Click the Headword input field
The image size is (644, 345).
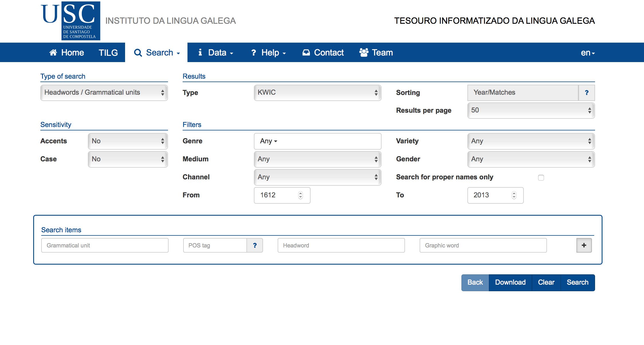pyautogui.click(x=341, y=245)
